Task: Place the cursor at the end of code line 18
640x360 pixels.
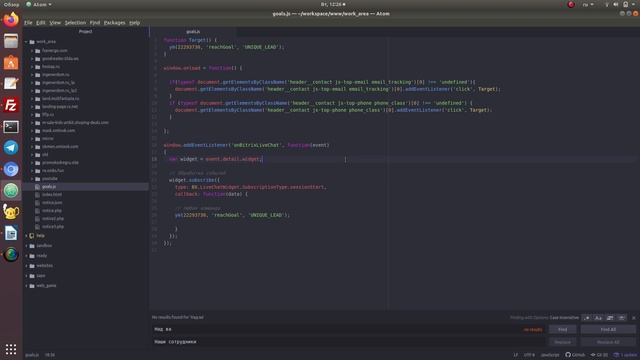Action: click(263, 159)
